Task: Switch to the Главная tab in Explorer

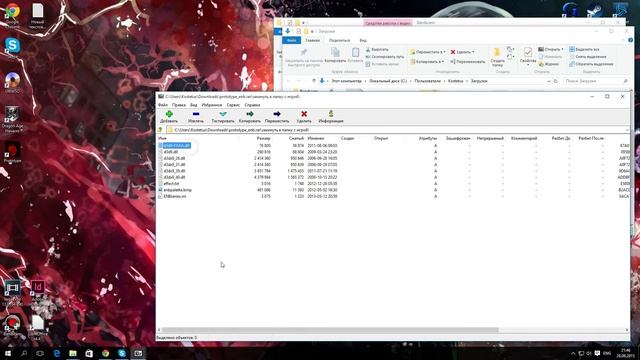Action: 313,40
